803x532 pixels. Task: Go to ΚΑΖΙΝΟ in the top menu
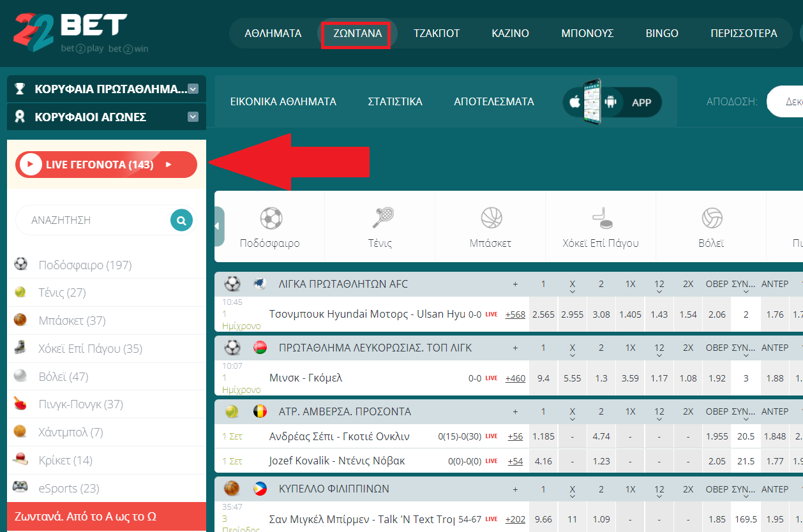510,33
